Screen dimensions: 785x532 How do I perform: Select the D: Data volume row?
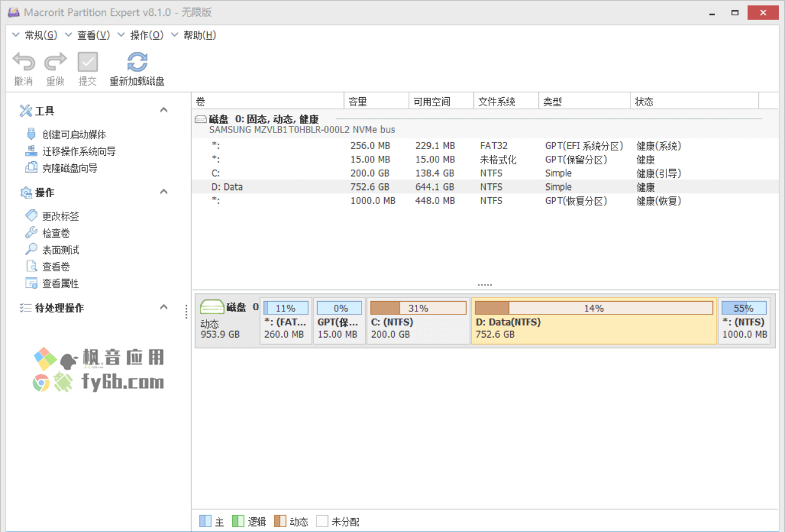(485, 187)
